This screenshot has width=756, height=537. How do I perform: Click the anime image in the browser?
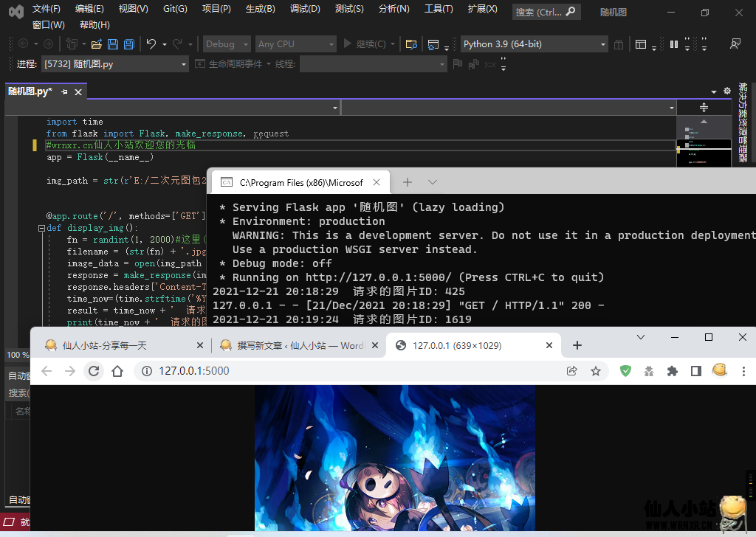coord(395,457)
